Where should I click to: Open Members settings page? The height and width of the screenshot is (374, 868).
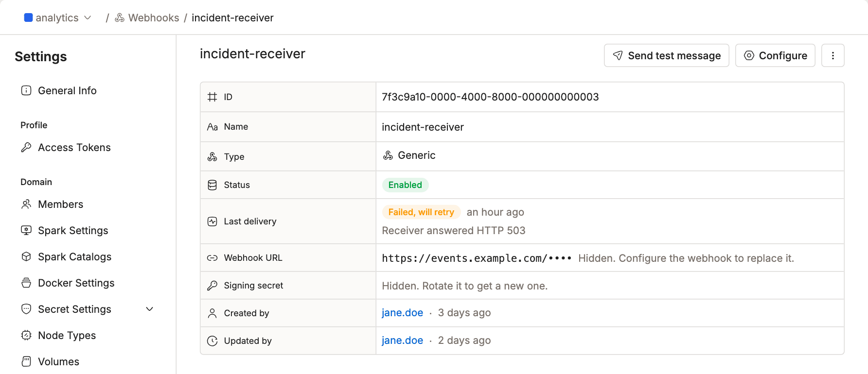61,204
